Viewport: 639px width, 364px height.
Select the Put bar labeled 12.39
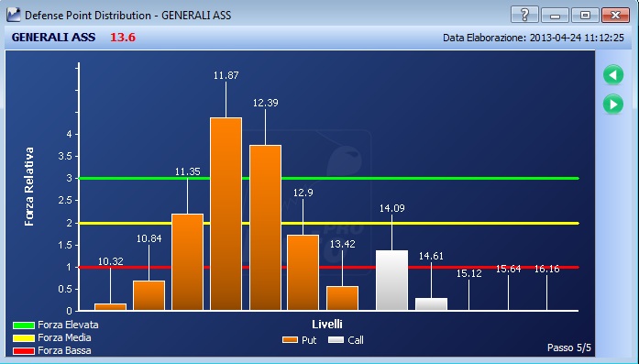265,228
